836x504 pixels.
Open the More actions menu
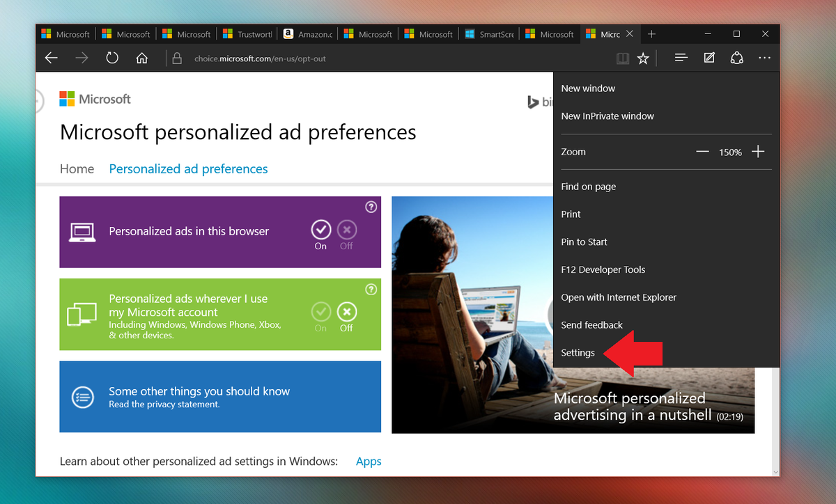coord(764,58)
